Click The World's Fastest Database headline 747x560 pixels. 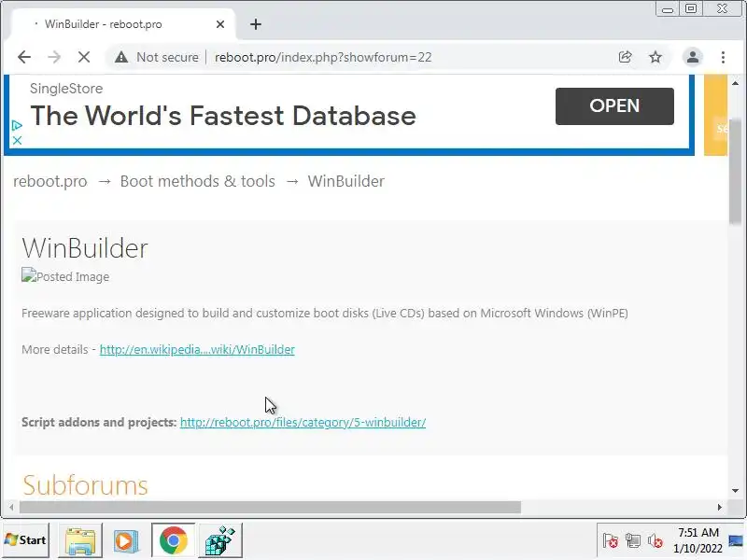223,116
